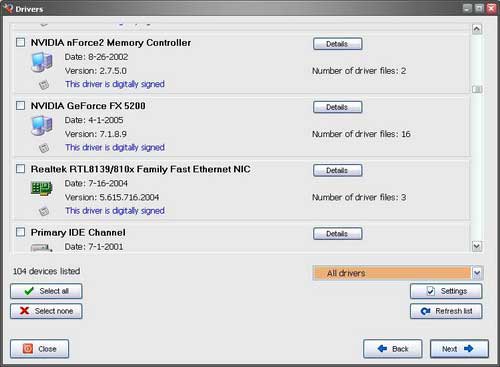Click the scroll up arrow of the driver list

point(477,29)
